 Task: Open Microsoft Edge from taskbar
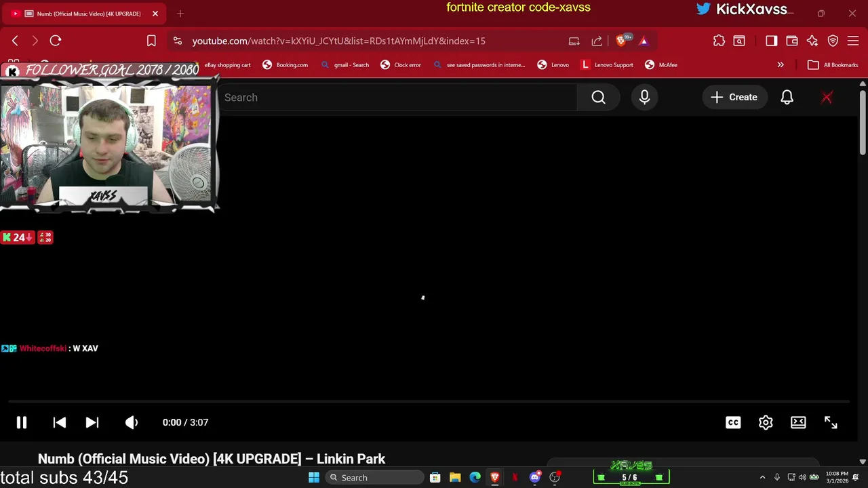coord(475,478)
